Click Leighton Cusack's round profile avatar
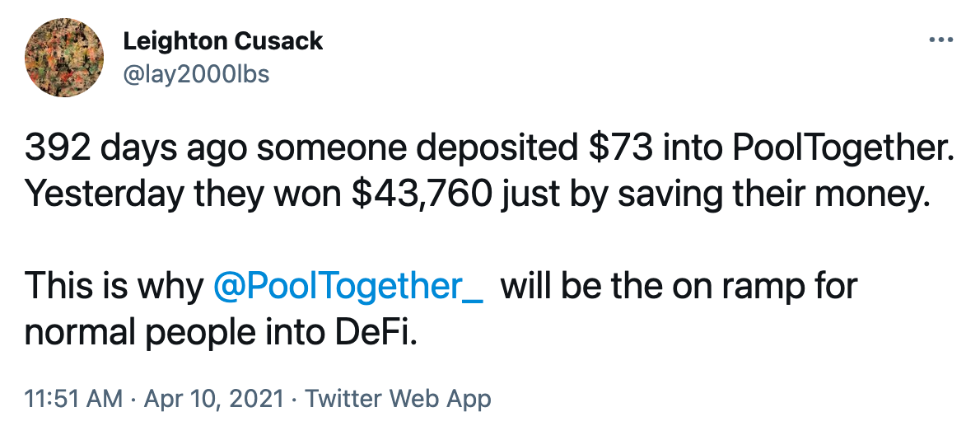This screenshot has height=440, width=980. pos(64,58)
